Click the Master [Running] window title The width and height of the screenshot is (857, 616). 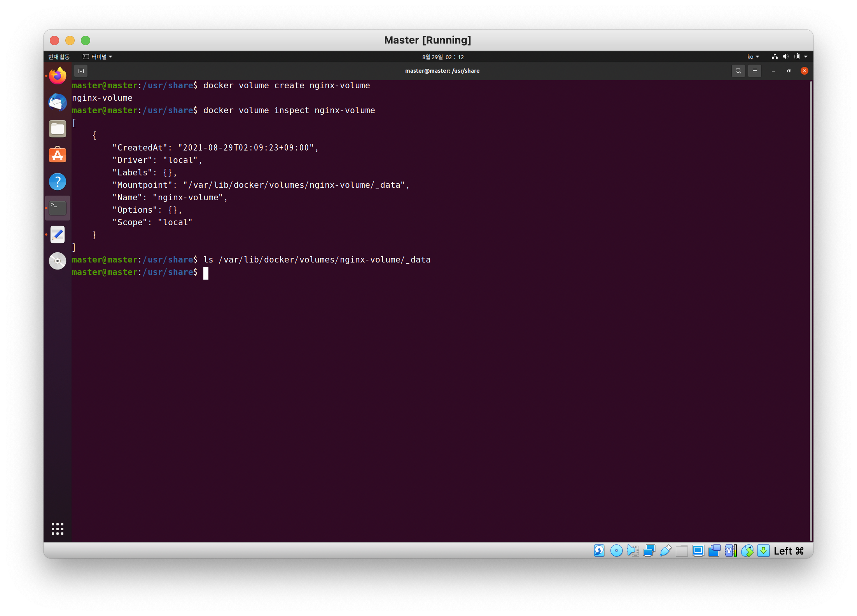427,40
